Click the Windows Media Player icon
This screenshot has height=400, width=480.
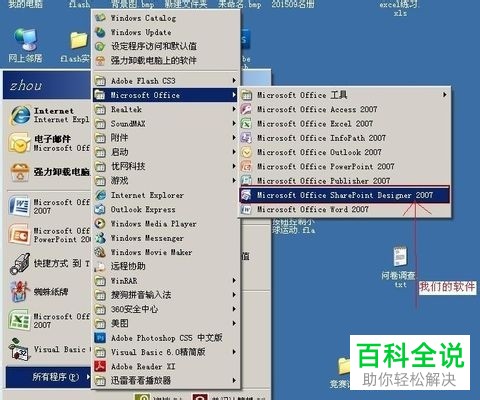click(100, 224)
